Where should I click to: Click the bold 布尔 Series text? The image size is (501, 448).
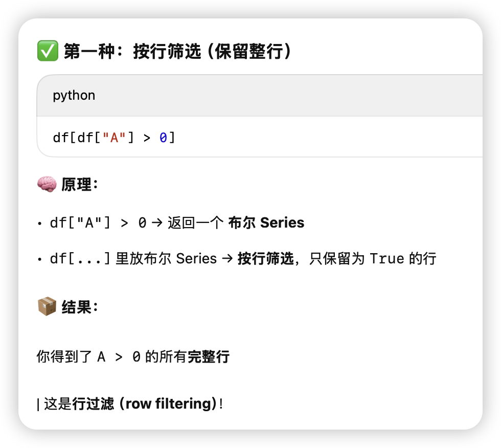click(266, 222)
